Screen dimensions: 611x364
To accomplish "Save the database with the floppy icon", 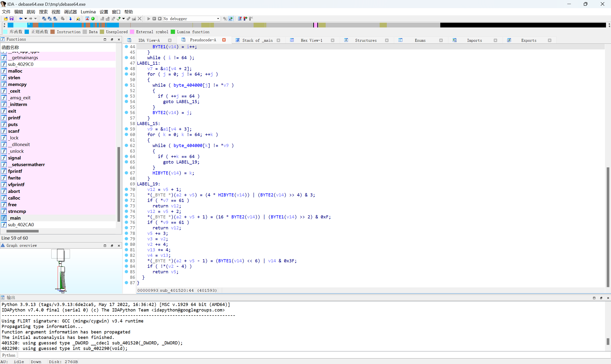I will coord(11,19).
